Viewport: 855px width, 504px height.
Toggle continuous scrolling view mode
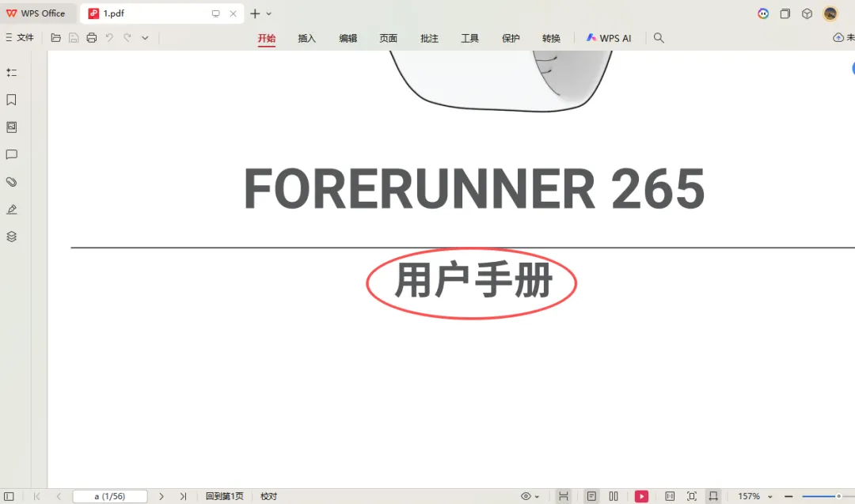click(564, 496)
